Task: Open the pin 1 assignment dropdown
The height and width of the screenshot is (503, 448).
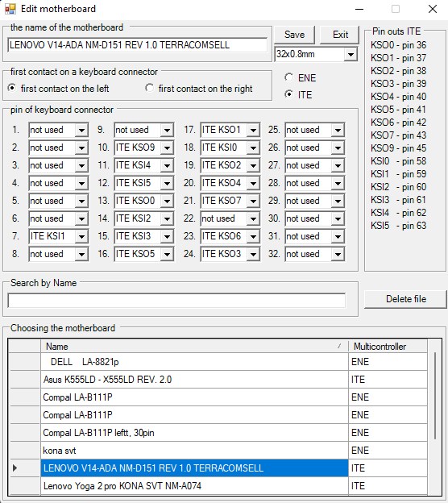Action: (x=81, y=130)
